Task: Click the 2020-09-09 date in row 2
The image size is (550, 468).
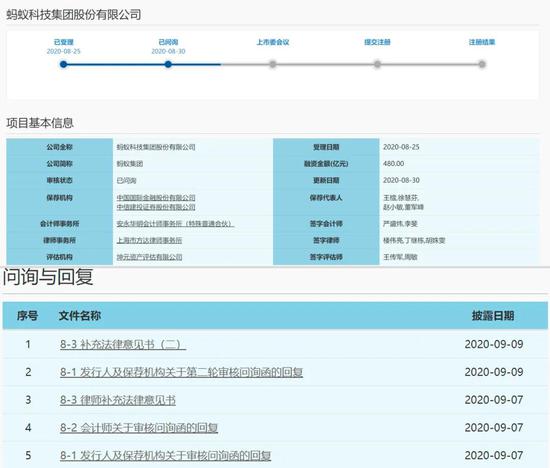Action: (494, 372)
